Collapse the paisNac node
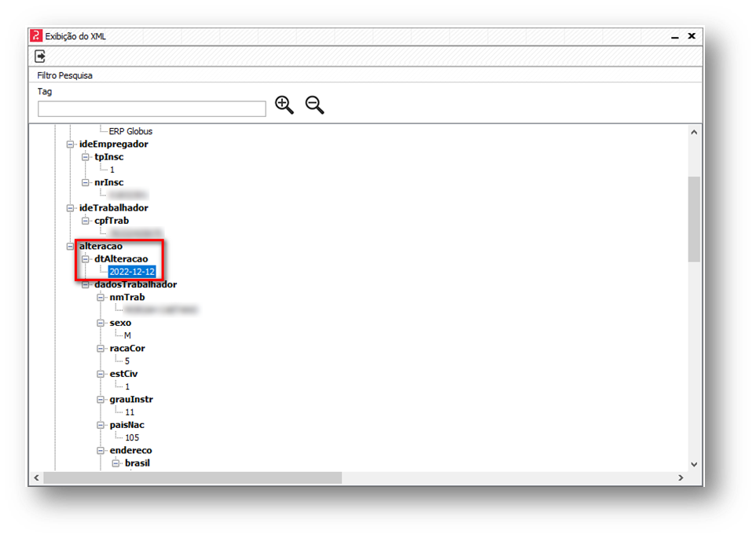The width and height of the screenshot is (756, 538). coord(101,425)
